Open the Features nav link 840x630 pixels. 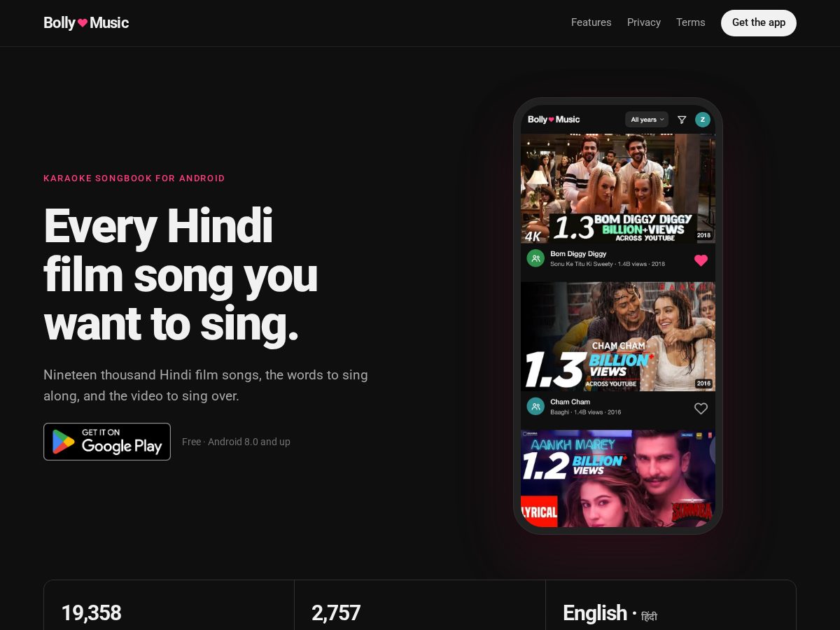coord(591,22)
